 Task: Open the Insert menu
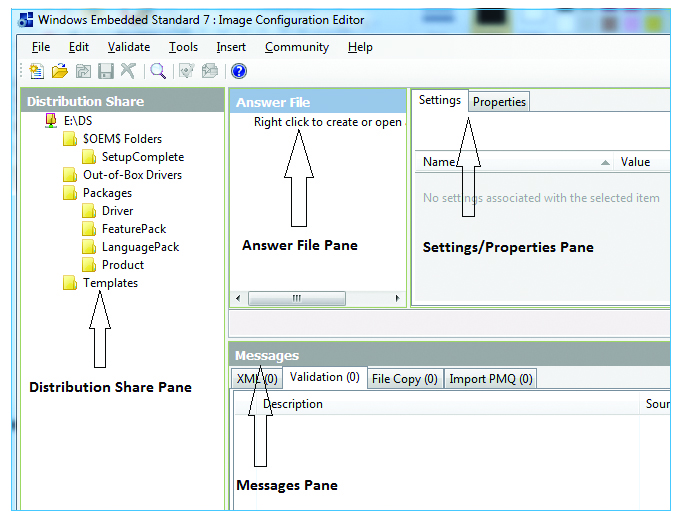(x=231, y=47)
